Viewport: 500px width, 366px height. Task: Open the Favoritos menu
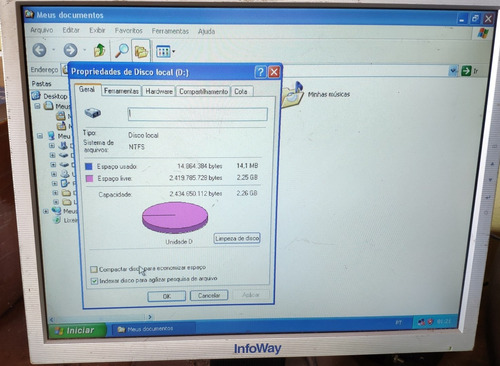(128, 31)
